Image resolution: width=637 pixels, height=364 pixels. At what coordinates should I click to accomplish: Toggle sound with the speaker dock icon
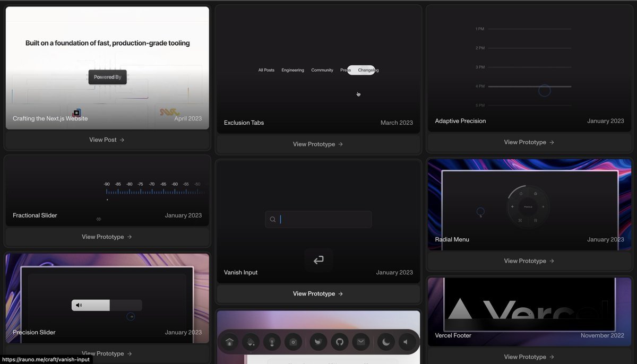407,342
